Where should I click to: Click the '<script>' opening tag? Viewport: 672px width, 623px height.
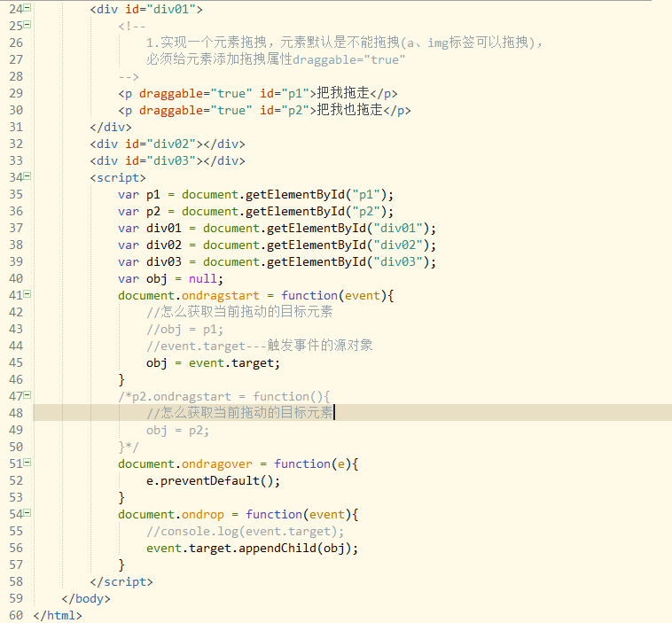[x=118, y=178]
